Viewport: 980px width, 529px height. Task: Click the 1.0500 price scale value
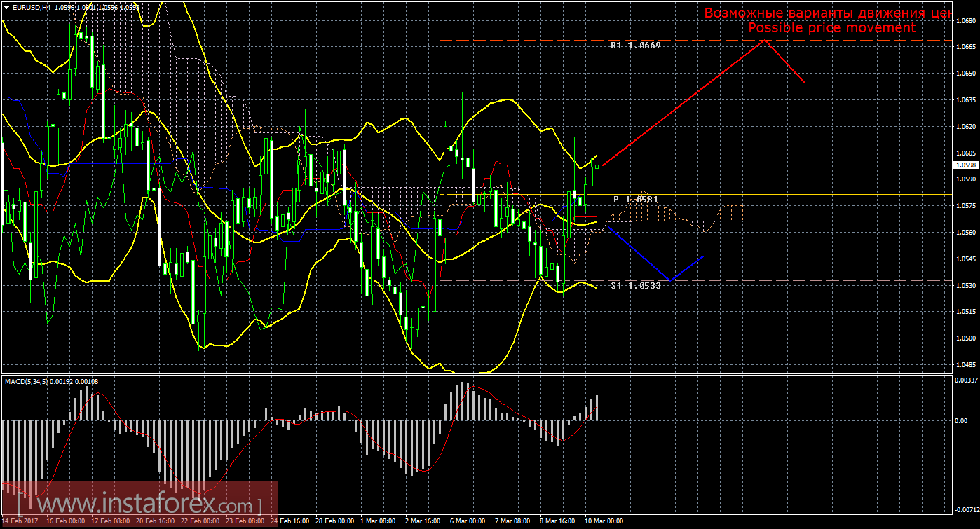tap(965, 338)
